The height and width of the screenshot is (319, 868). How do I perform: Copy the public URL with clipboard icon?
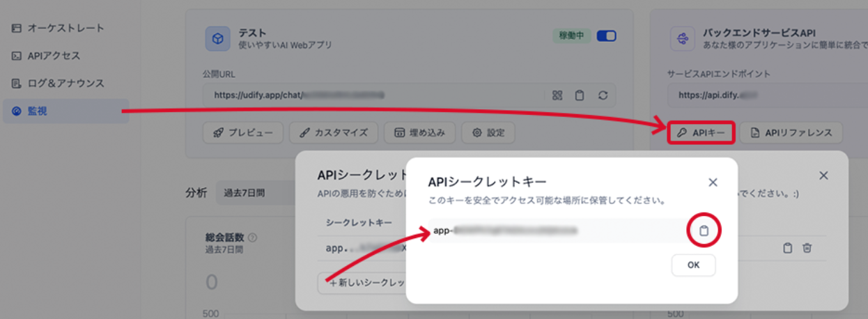coord(579,95)
